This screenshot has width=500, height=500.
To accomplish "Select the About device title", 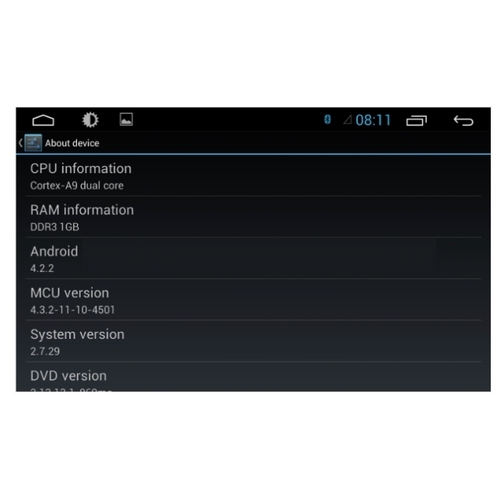I will [72, 143].
